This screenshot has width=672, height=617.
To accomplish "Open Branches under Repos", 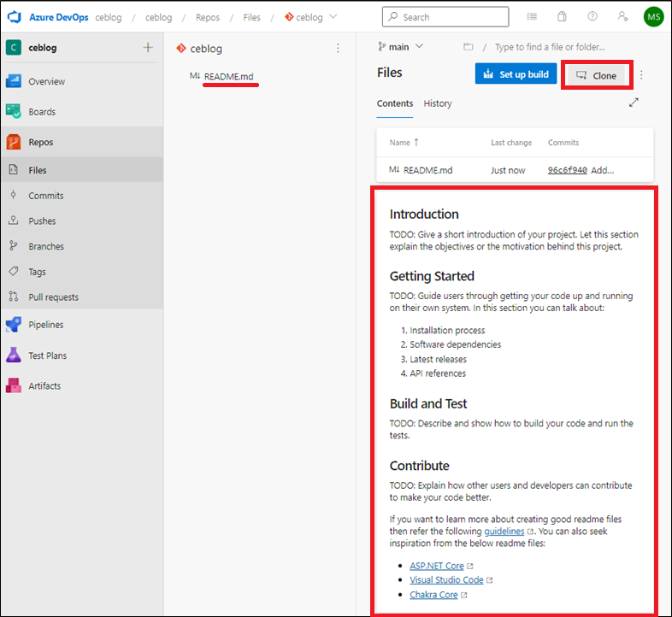I will (x=81, y=246).
